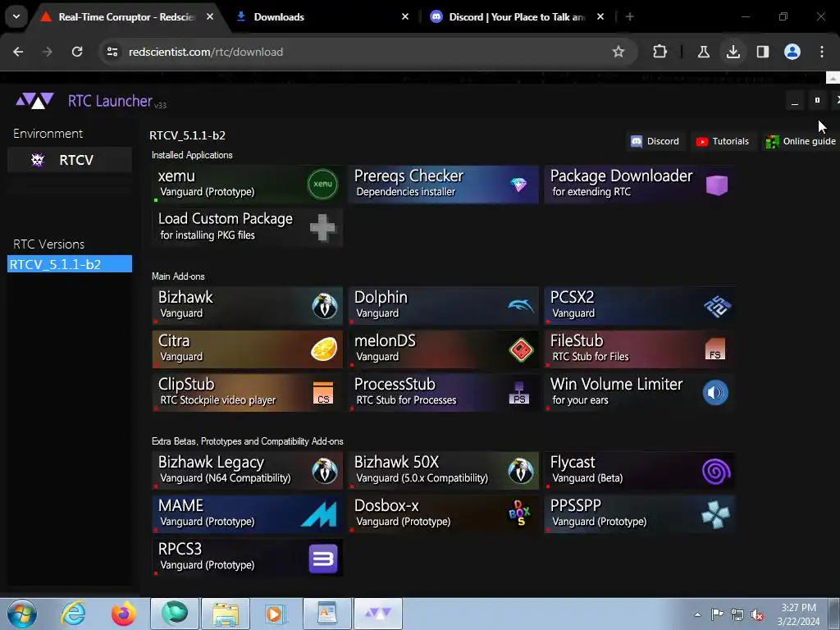The height and width of the screenshot is (630, 840).
Task: Select the Real-Time Corruptor tab
Action: click(x=127, y=17)
